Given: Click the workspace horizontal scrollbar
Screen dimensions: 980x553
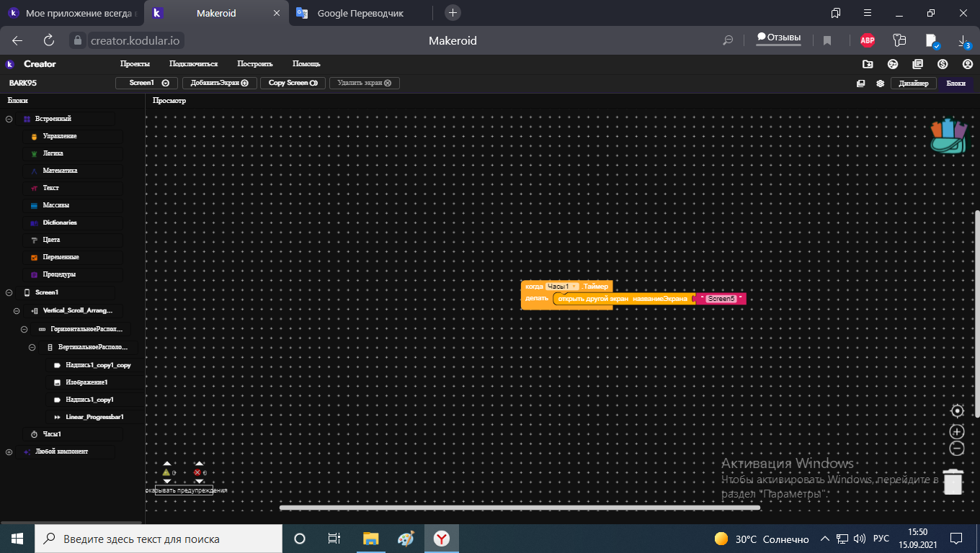Looking at the screenshot, I should pos(520,508).
